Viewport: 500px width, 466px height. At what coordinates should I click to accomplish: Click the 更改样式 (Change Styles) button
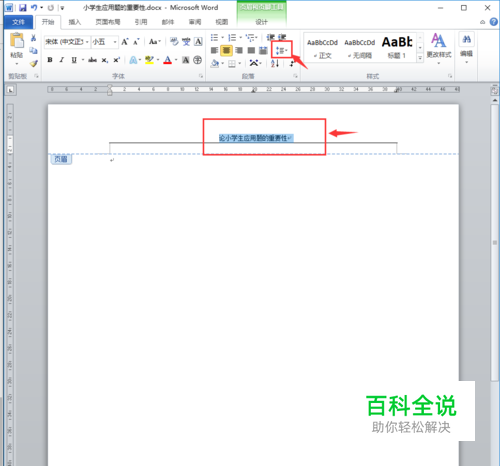(x=439, y=49)
